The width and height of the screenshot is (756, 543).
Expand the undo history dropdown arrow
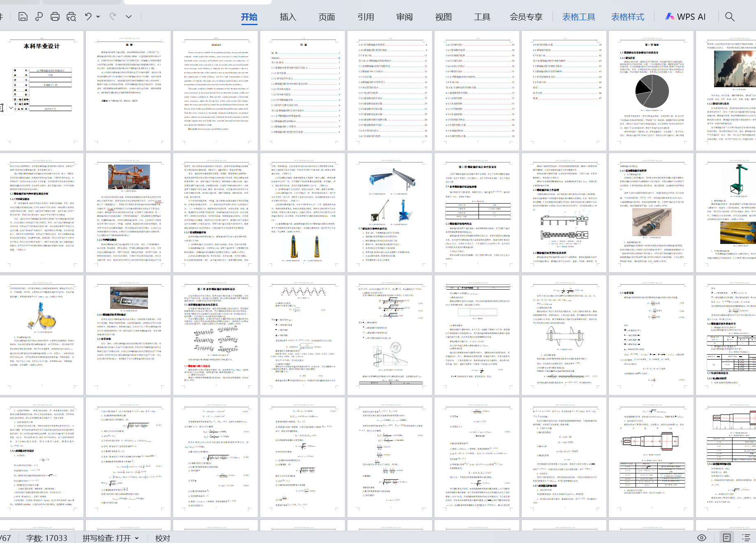click(98, 16)
